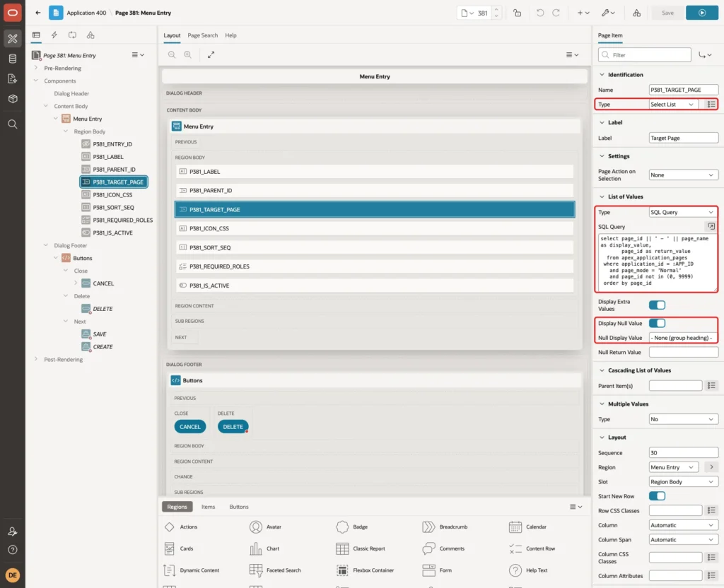Open the help question mark icon
Image resolution: width=724 pixels, height=588 pixels.
point(13,550)
